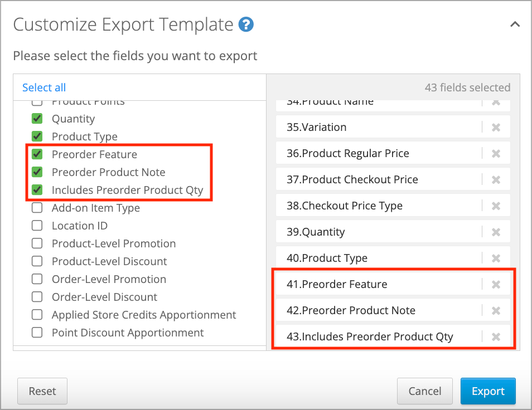Remove 41.Preorder Feature via X icon
The height and width of the screenshot is (410, 532).
tap(496, 284)
